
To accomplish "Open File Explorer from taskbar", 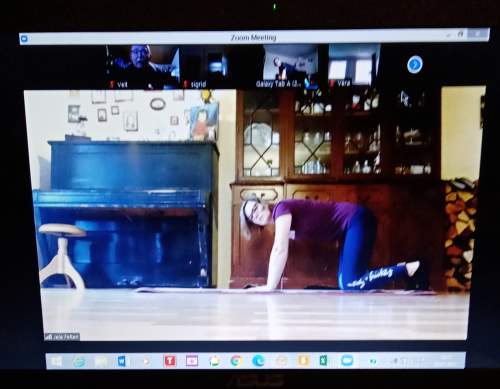I will [100, 361].
